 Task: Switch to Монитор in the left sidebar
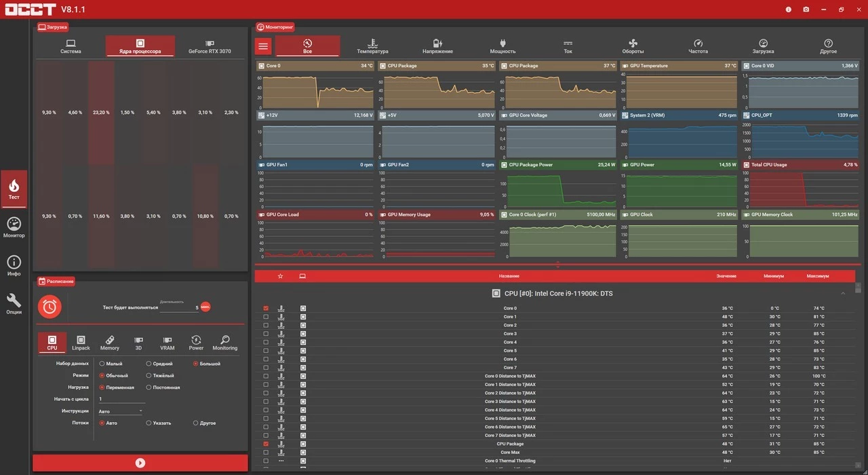pyautogui.click(x=14, y=227)
